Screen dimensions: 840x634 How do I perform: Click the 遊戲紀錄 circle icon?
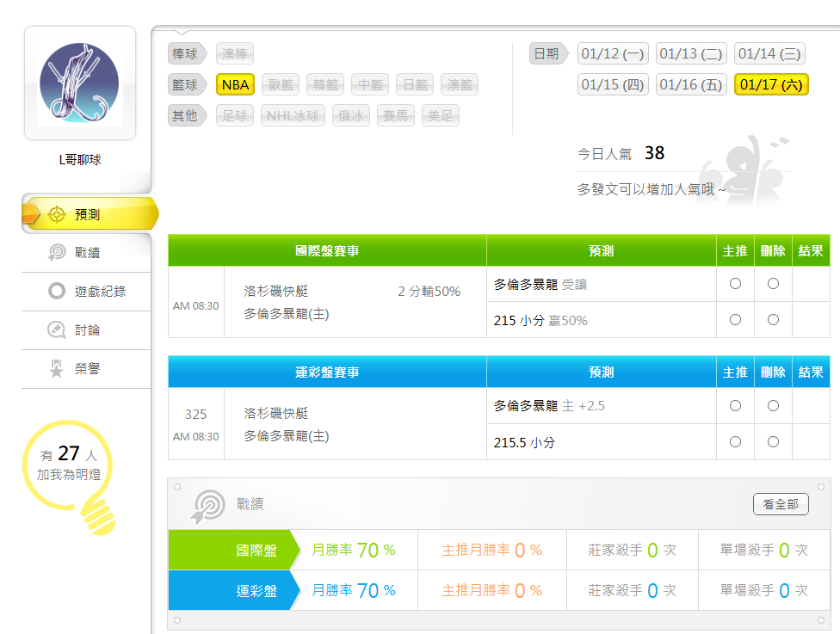click(x=57, y=291)
